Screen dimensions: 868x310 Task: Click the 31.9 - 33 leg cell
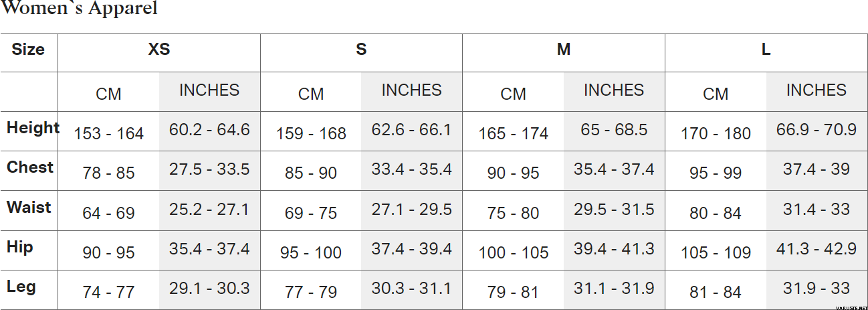(x=817, y=289)
